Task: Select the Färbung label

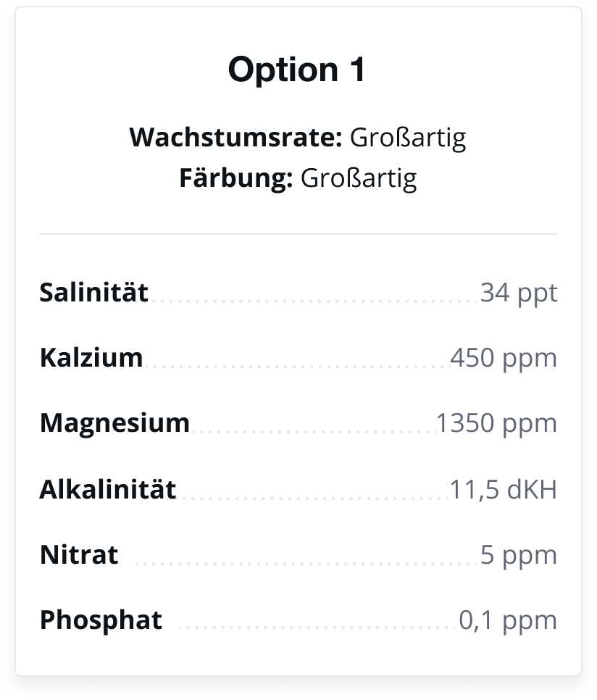Action: [236, 178]
